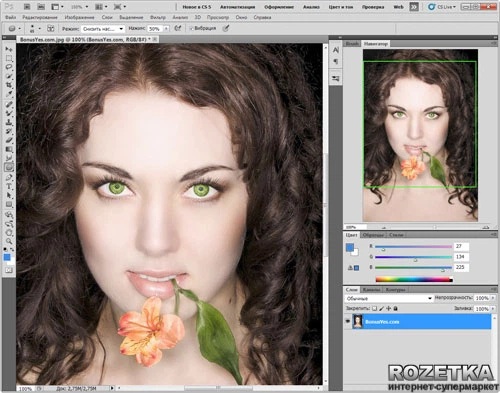Click the color spectrum ramp
This screenshot has width=500, height=393.
tap(414, 280)
